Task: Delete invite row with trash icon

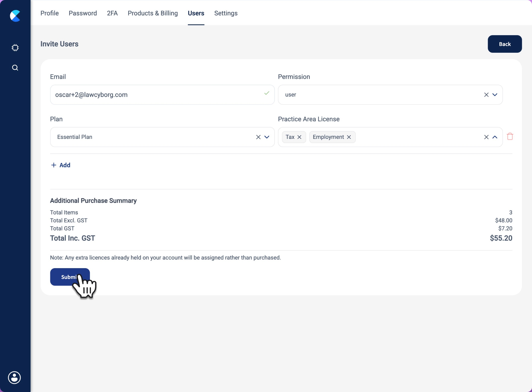Action: pos(510,136)
